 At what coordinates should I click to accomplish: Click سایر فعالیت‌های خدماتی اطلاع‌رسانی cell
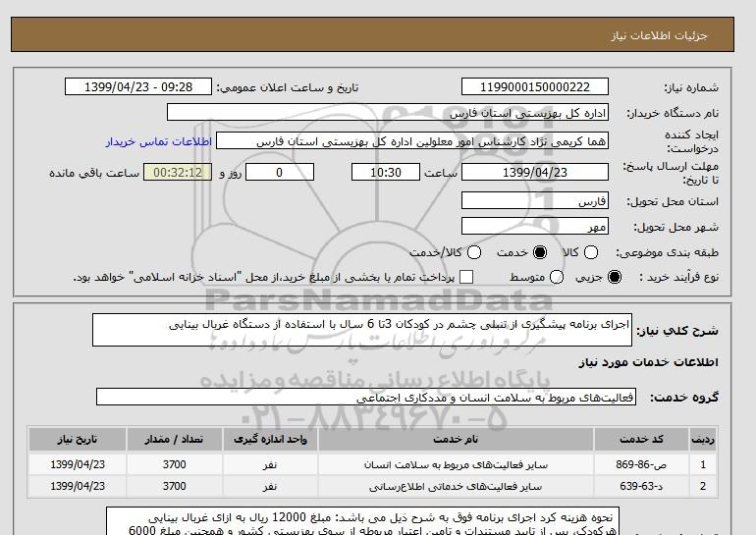(456, 486)
